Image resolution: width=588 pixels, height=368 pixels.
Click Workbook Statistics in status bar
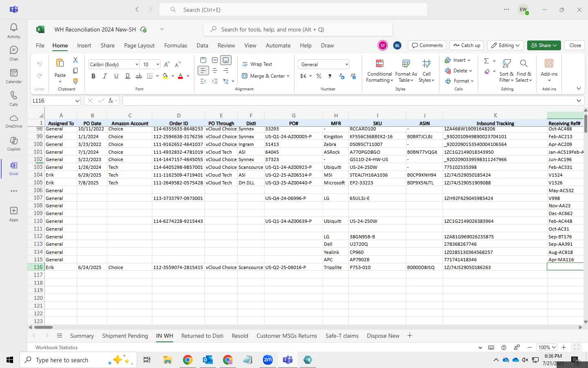[x=56, y=347]
